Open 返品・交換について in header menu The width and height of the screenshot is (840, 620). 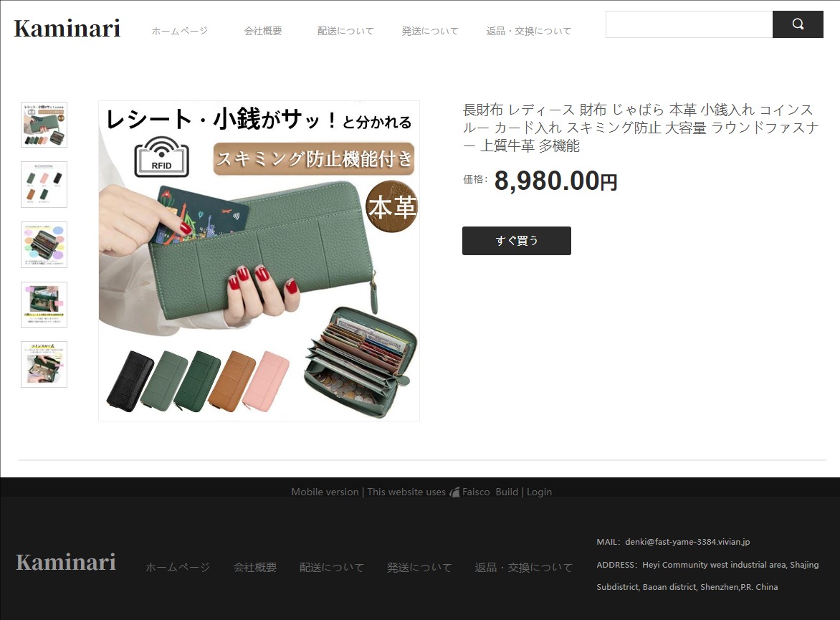(x=529, y=31)
